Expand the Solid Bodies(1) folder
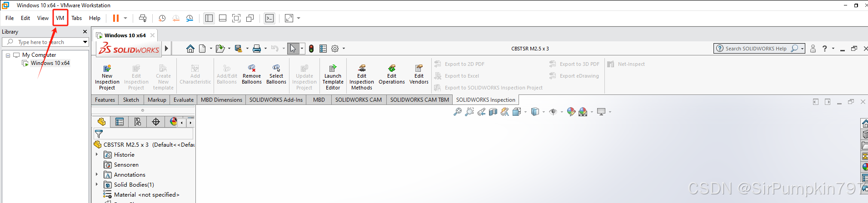This screenshot has height=203, width=868. click(x=96, y=184)
